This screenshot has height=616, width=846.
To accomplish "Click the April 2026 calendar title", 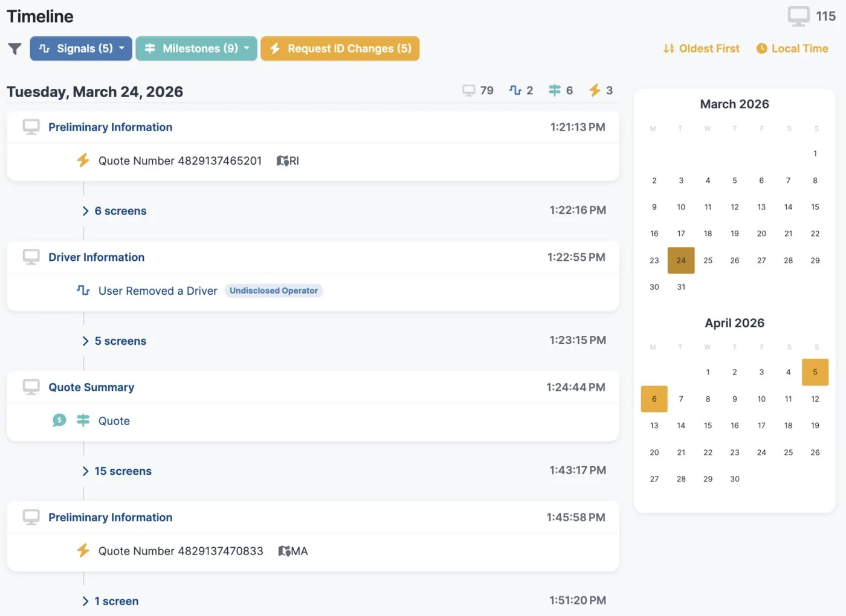I will (x=735, y=323).
